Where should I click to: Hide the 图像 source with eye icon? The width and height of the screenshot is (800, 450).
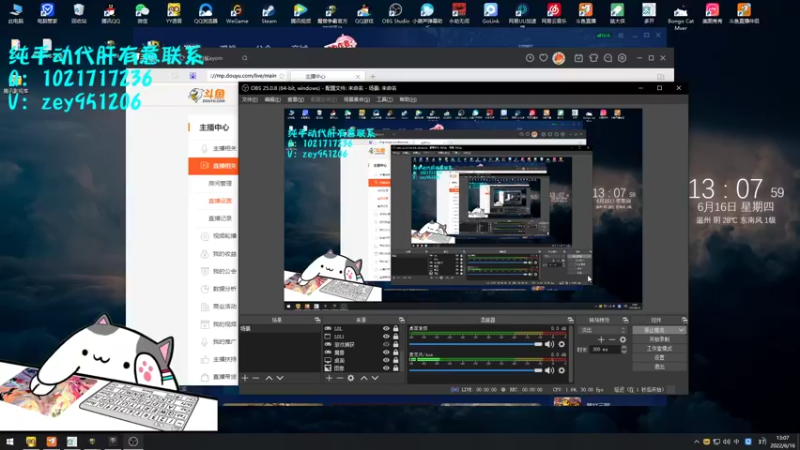(386, 368)
